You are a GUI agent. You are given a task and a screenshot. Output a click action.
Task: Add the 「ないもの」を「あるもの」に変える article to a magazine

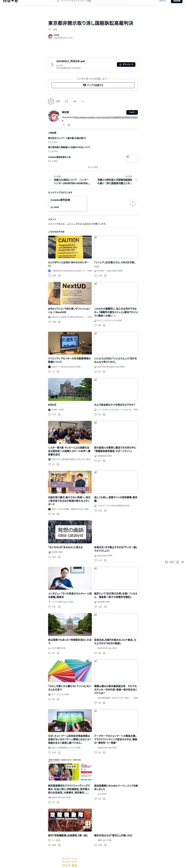[x=59, y=557]
